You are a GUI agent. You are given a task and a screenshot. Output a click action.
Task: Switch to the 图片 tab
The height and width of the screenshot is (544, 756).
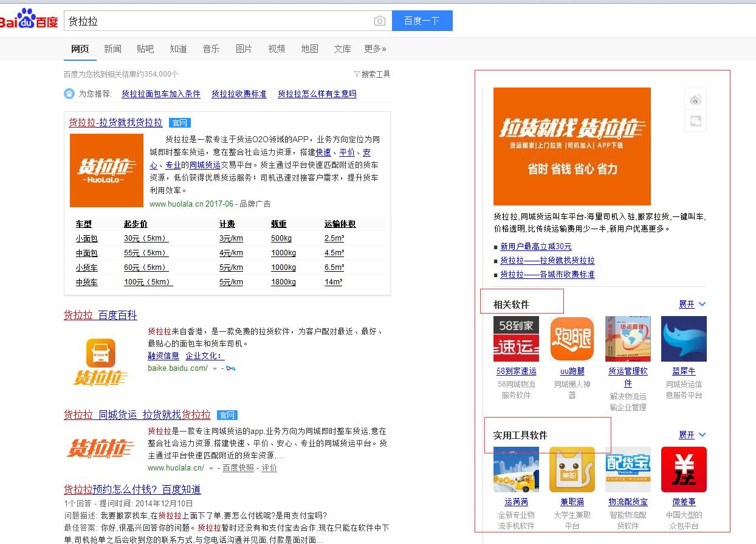pyautogui.click(x=244, y=49)
